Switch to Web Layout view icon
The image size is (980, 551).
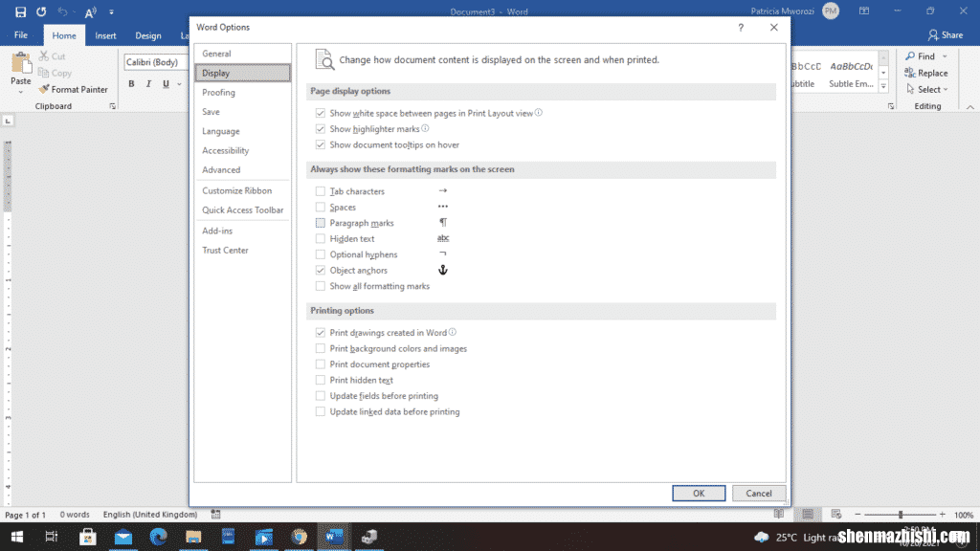click(836, 514)
